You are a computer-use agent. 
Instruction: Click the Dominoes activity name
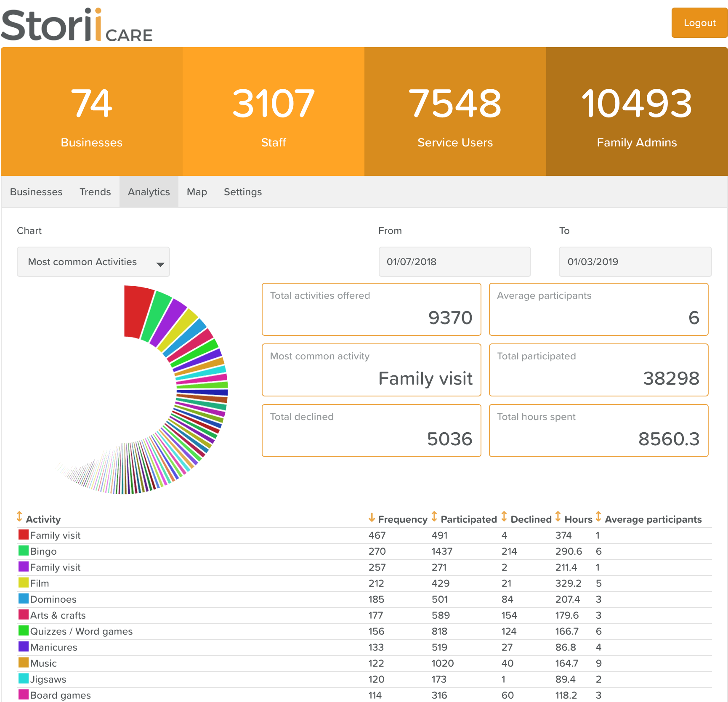click(53, 599)
